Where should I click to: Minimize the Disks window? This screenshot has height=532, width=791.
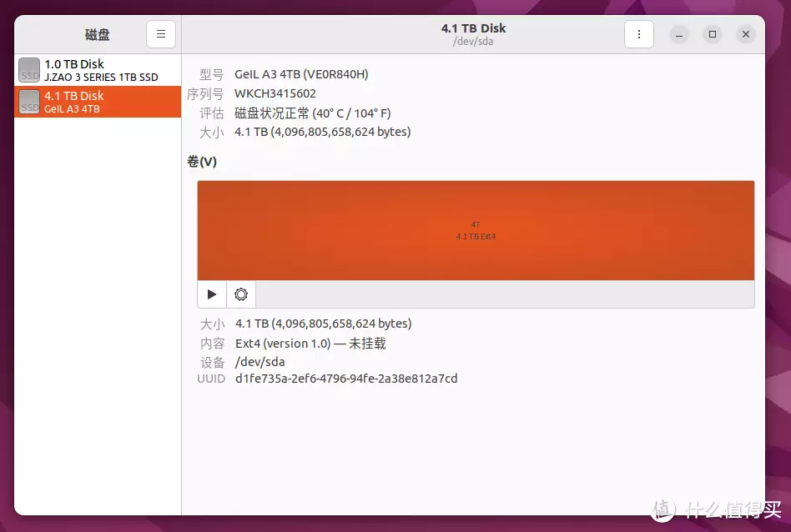point(679,34)
